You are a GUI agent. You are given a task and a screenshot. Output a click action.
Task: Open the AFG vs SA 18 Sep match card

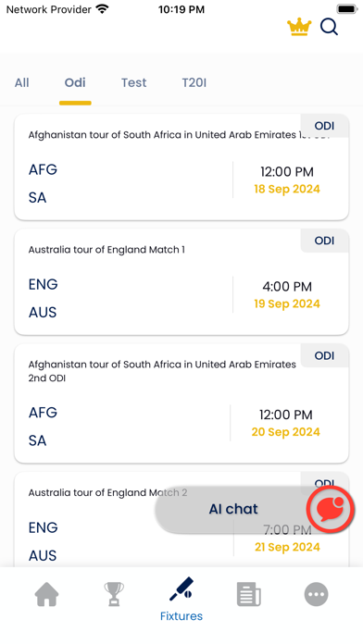pos(181,167)
